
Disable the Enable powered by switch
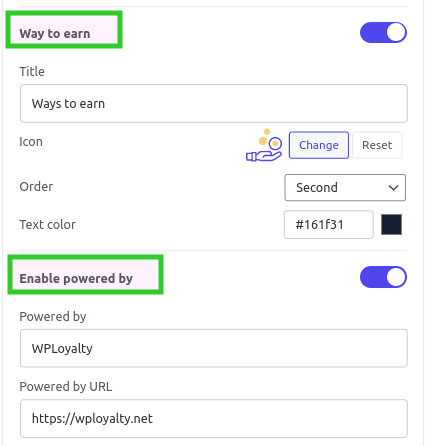pyautogui.click(x=383, y=277)
